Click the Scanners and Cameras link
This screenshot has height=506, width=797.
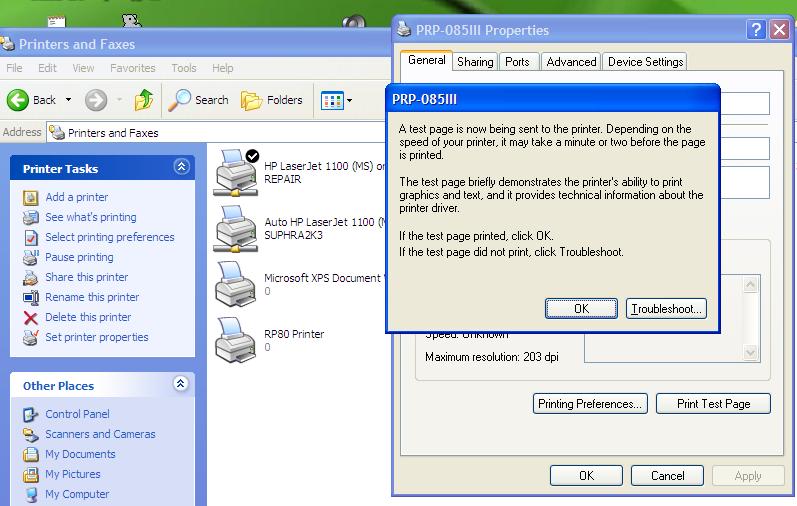100,434
